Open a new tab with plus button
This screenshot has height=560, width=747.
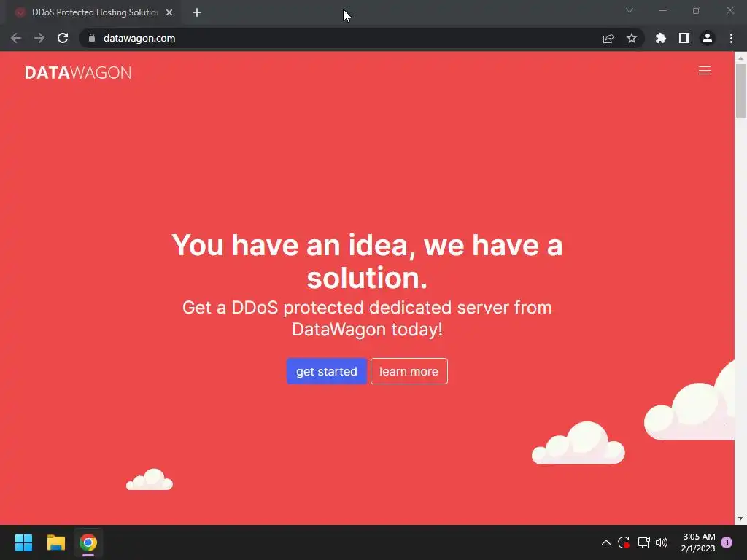point(197,12)
